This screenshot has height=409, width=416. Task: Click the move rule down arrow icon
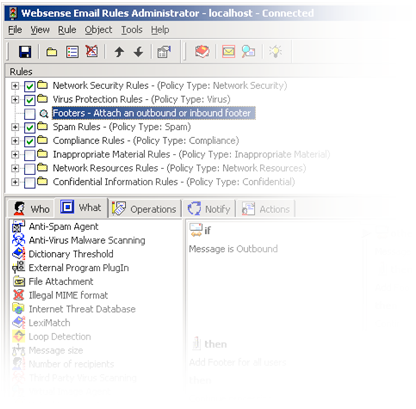(139, 52)
